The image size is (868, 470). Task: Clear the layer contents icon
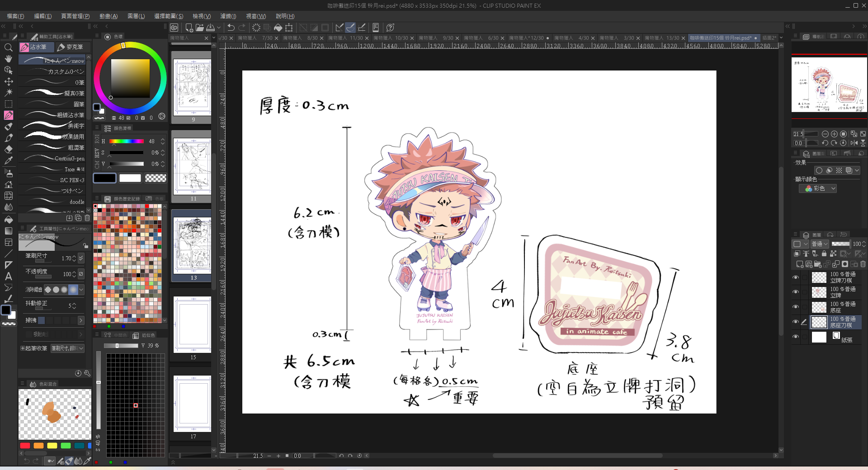pos(256,28)
